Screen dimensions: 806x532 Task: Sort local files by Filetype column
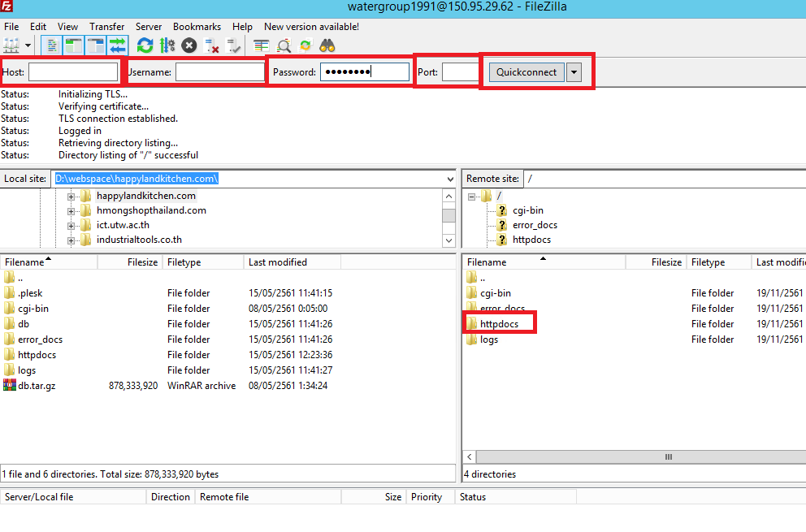203,262
